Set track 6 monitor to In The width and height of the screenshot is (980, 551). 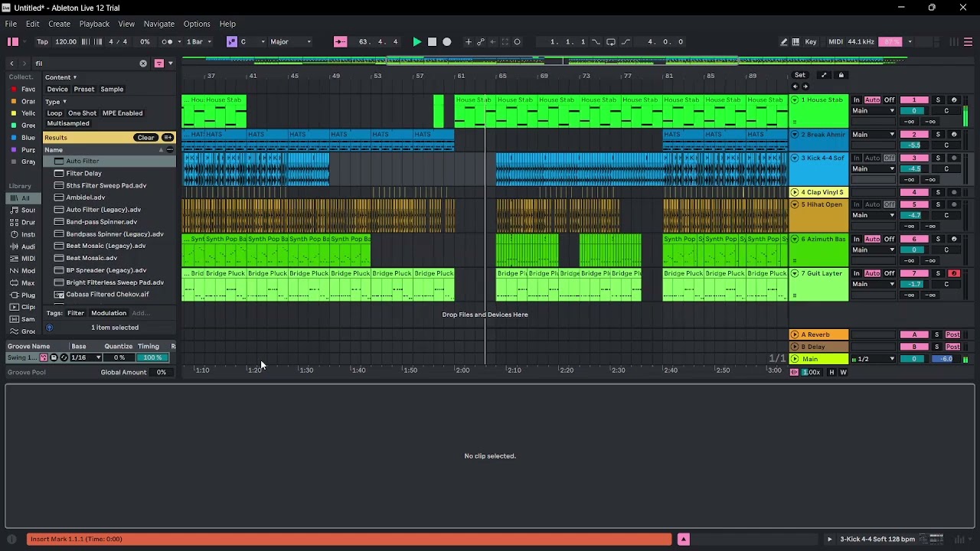(x=857, y=239)
